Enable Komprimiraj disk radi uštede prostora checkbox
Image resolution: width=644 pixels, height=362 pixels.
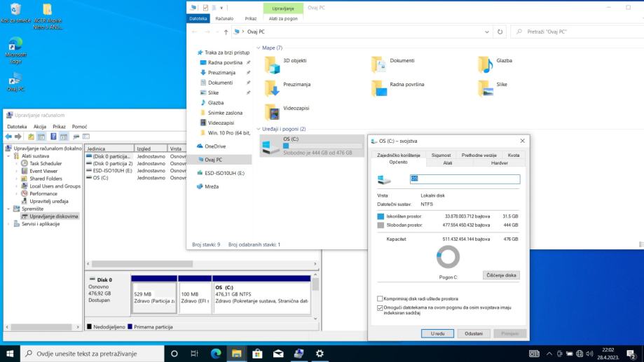coord(380,299)
